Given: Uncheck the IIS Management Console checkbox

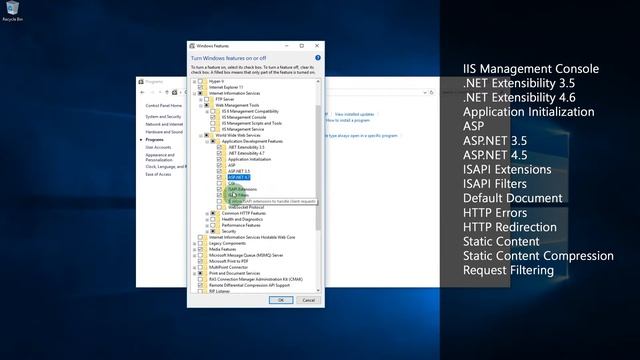Looking at the screenshot, I should pos(213,117).
